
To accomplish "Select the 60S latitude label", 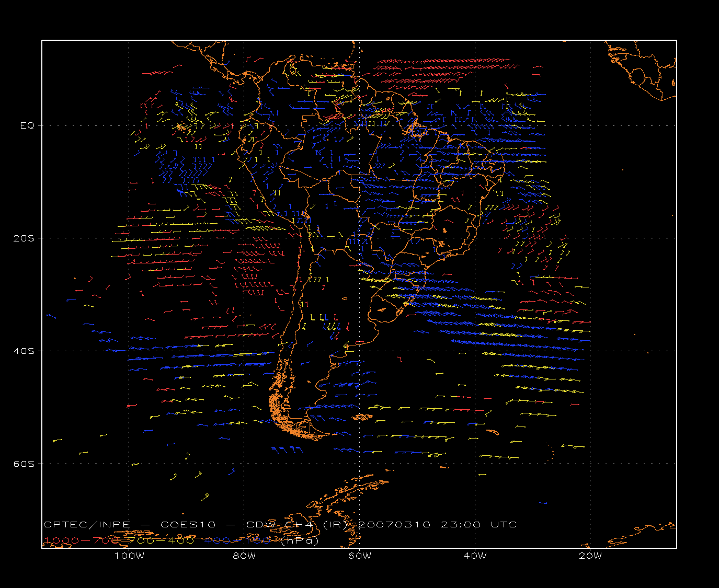I will click(24, 464).
